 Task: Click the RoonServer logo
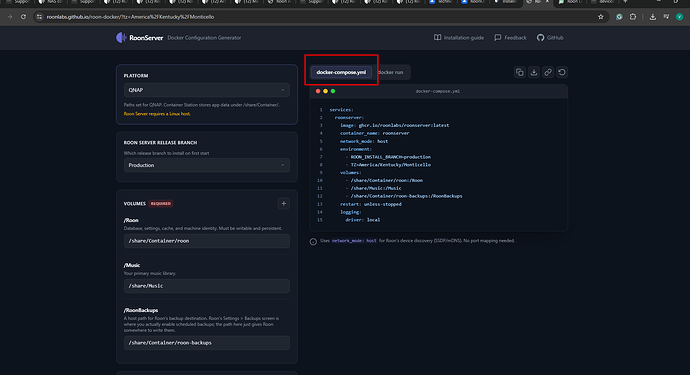(121, 37)
